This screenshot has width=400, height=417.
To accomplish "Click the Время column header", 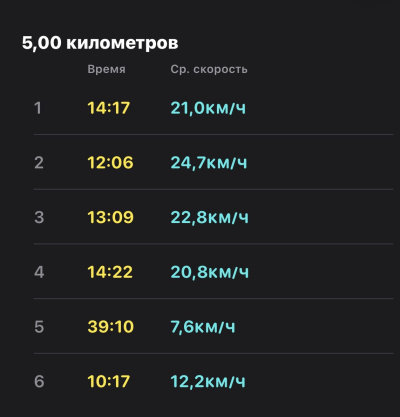I will click(106, 69).
